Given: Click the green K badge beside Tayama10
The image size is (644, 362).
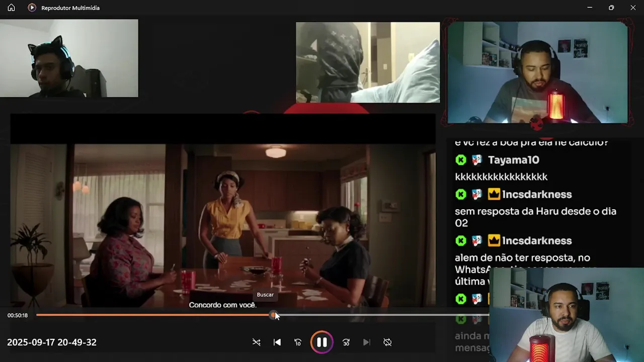Looking at the screenshot, I should coord(461,160).
